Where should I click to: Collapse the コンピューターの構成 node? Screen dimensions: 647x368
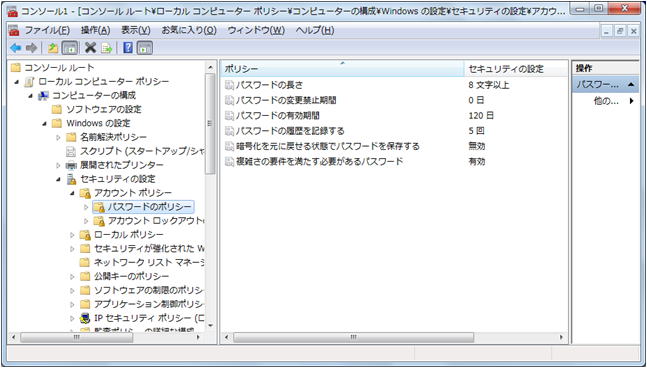(x=30, y=96)
